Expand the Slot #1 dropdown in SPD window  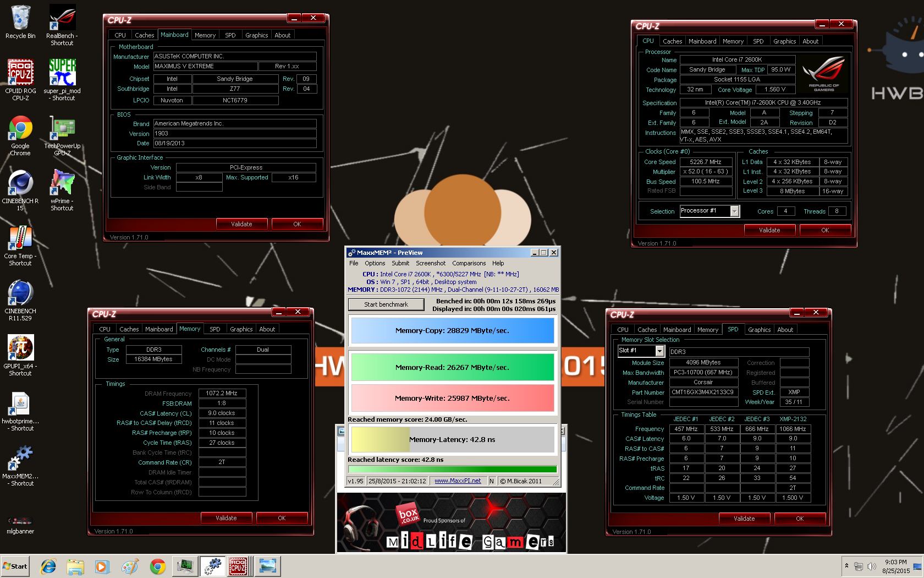[659, 351]
